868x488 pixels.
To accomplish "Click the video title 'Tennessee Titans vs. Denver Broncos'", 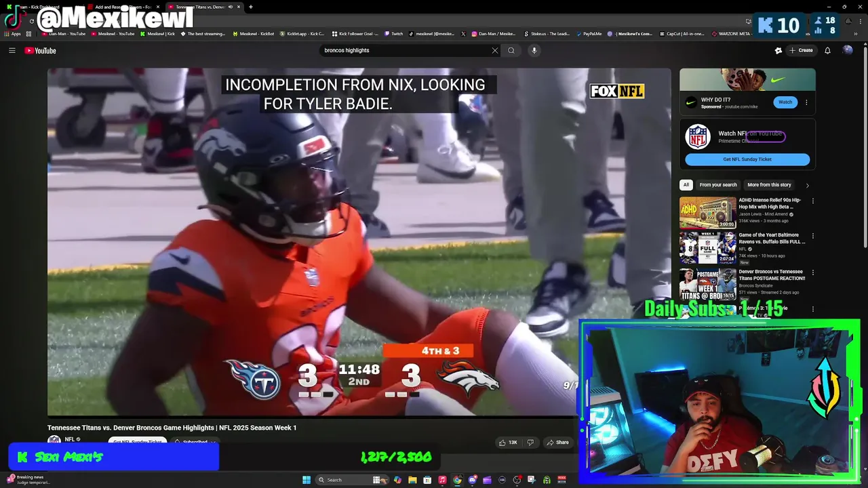I will [172, 428].
